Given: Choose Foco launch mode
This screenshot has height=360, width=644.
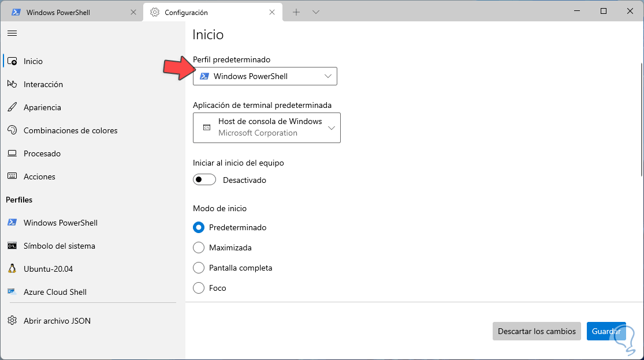Looking at the screenshot, I should (x=199, y=288).
